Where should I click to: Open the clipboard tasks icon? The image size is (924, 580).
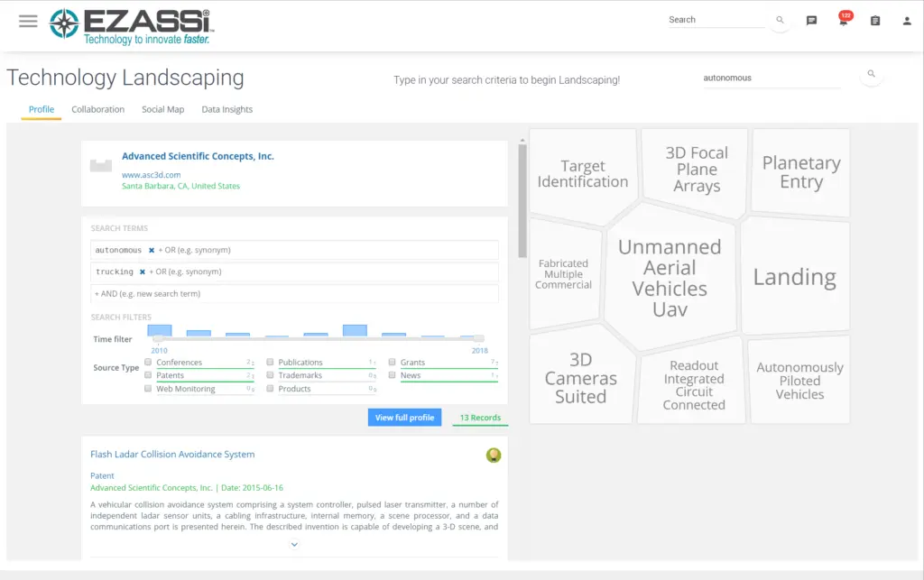875,21
